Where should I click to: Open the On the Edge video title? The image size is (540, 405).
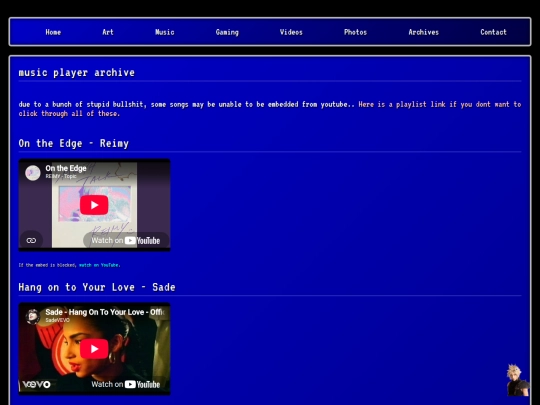[66, 168]
